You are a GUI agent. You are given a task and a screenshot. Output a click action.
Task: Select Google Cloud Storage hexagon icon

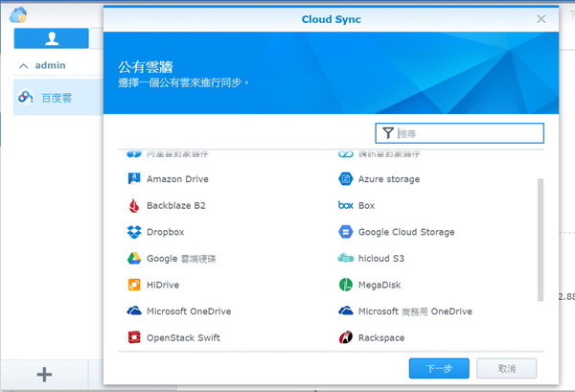[345, 232]
